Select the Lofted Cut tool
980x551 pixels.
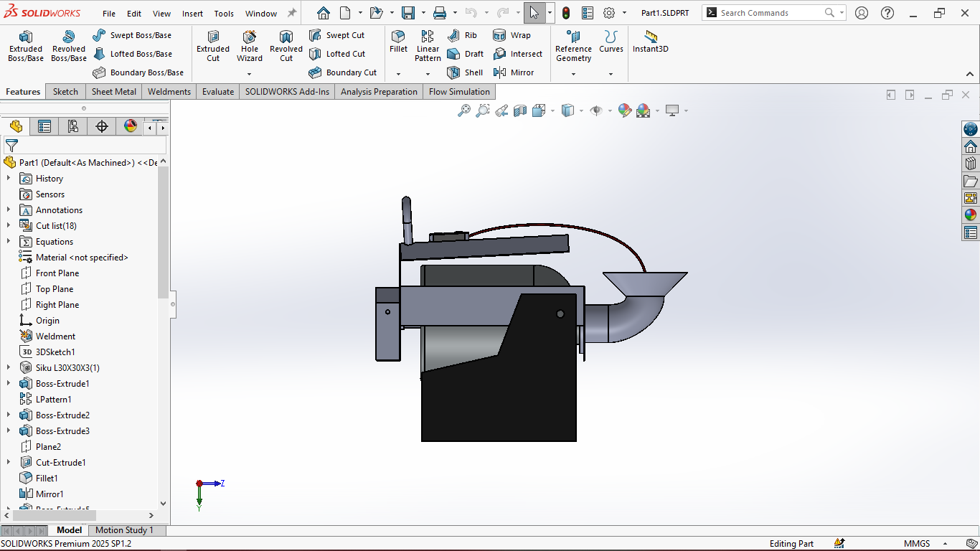pyautogui.click(x=337, y=54)
